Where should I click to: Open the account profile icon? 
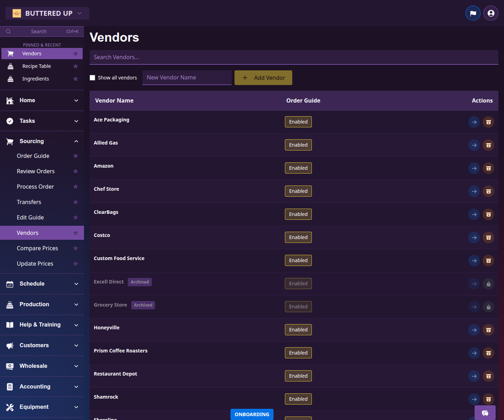tap(490, 13)
